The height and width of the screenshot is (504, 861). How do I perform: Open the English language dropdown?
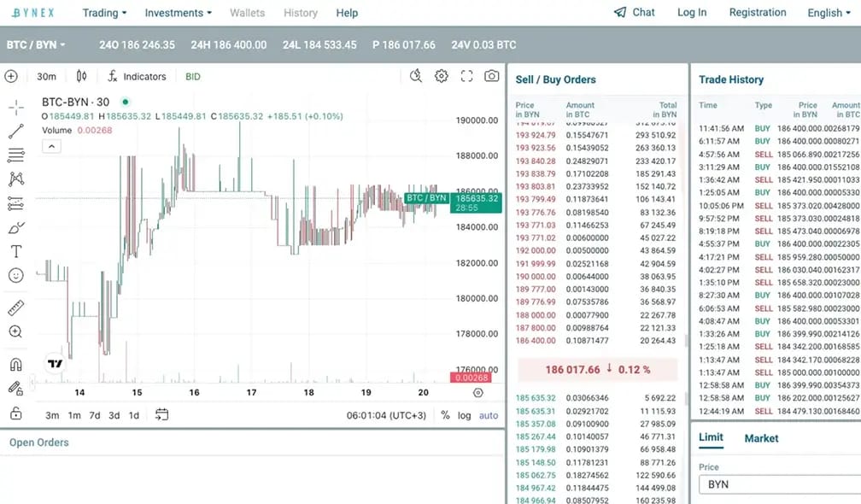click(829, 13)
